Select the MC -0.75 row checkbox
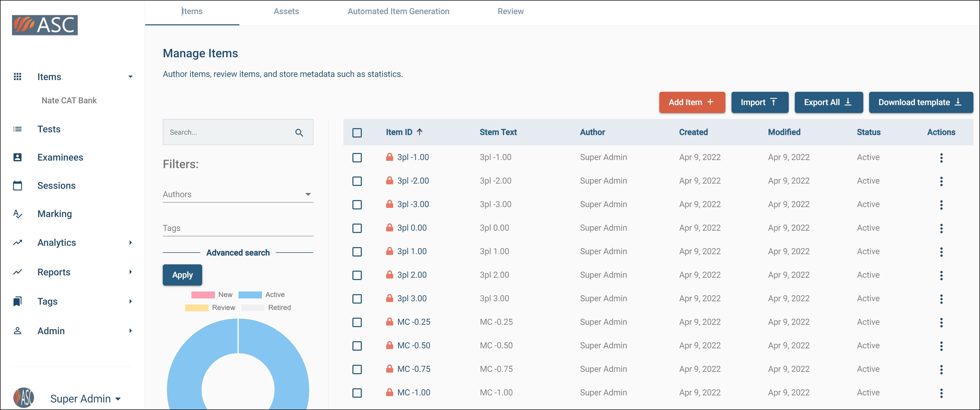 (357, 369)
